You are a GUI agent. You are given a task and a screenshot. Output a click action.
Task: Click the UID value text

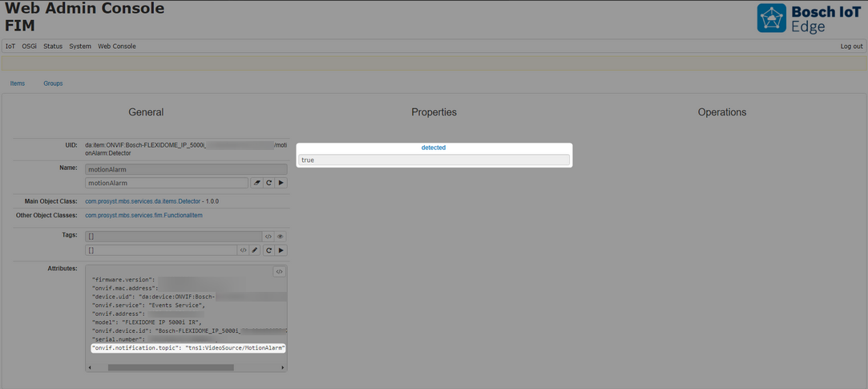pos(186,149)
